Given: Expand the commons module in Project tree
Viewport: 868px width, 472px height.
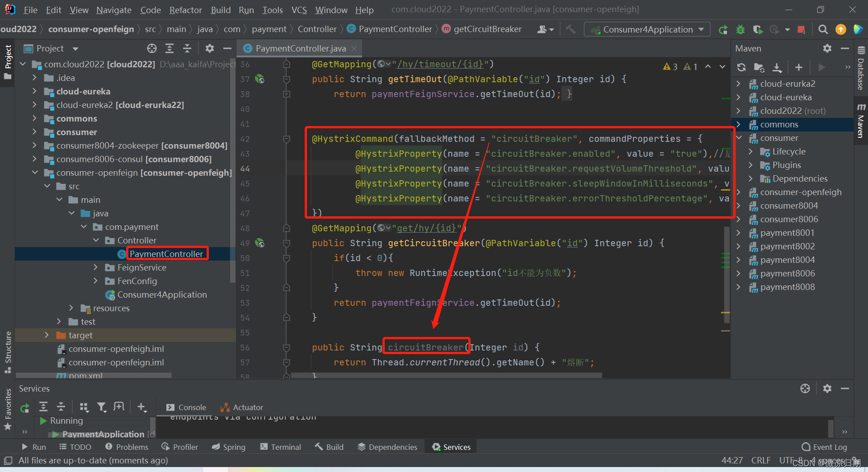Looking at the screenshot, I should (34, 118).
